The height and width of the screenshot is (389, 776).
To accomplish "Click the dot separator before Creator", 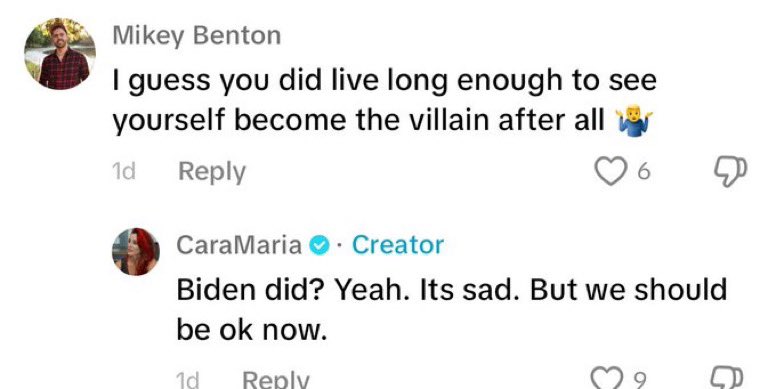I will tap(340, 246).
